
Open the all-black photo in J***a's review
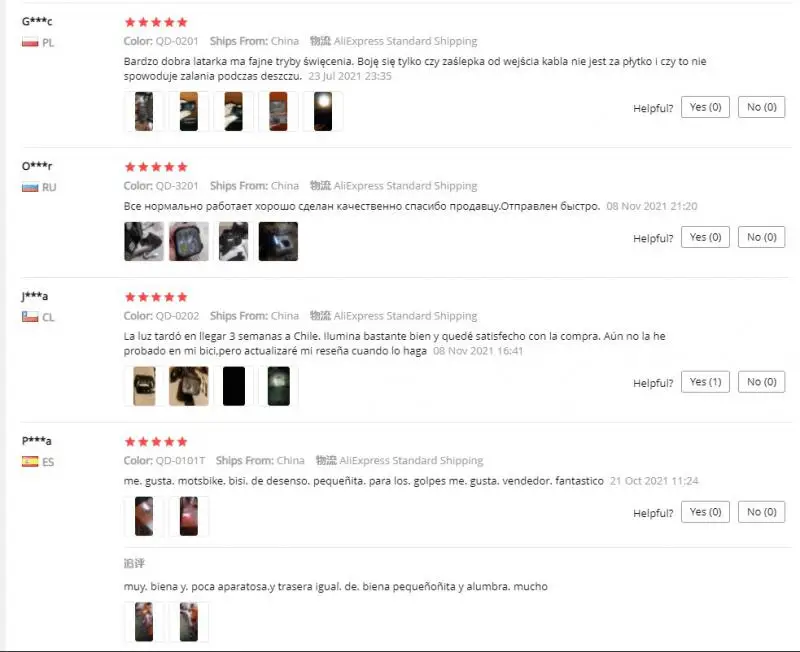coord(234,386)
